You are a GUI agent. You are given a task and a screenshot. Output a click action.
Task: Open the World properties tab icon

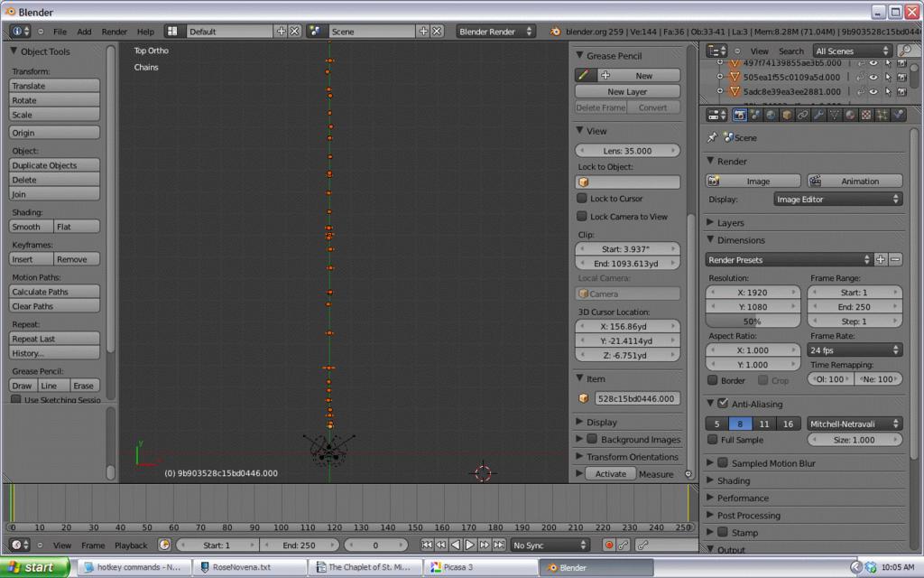[x=771, y=115]
